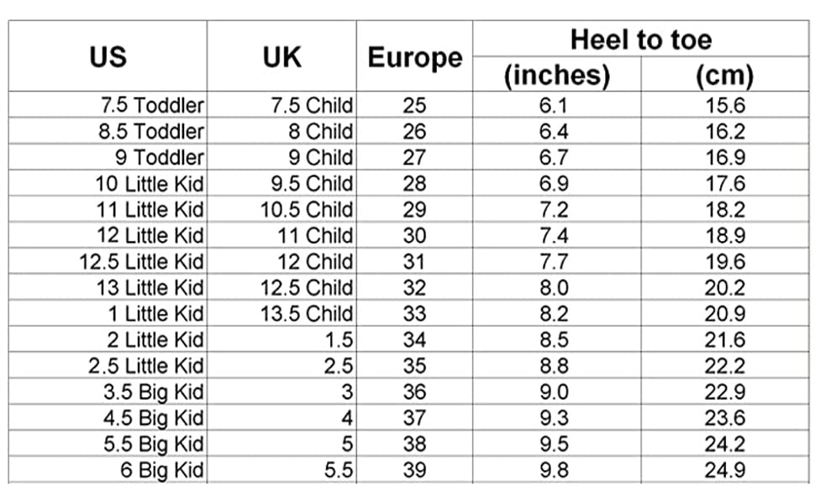Click the 10.5 Child UK size cell

[x=307, y=210]
